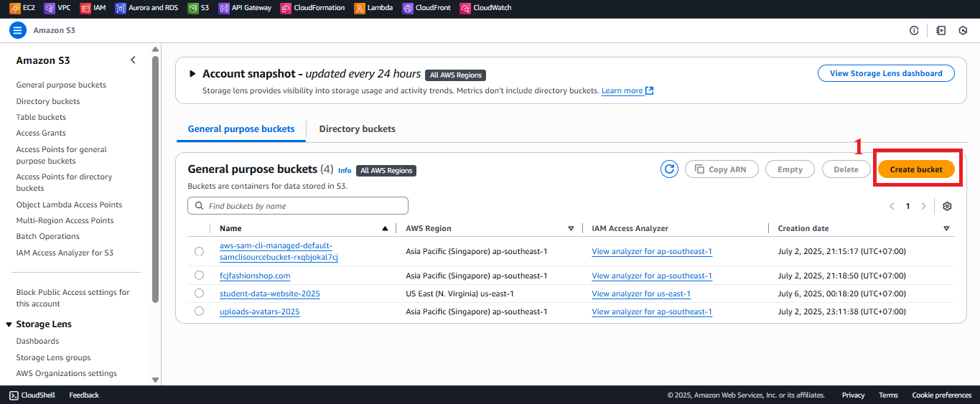Screen dimensions: 980x404
Task: Select radio for aws-sam-cli-managed-default bucket
Action: (x=199, y=251)
